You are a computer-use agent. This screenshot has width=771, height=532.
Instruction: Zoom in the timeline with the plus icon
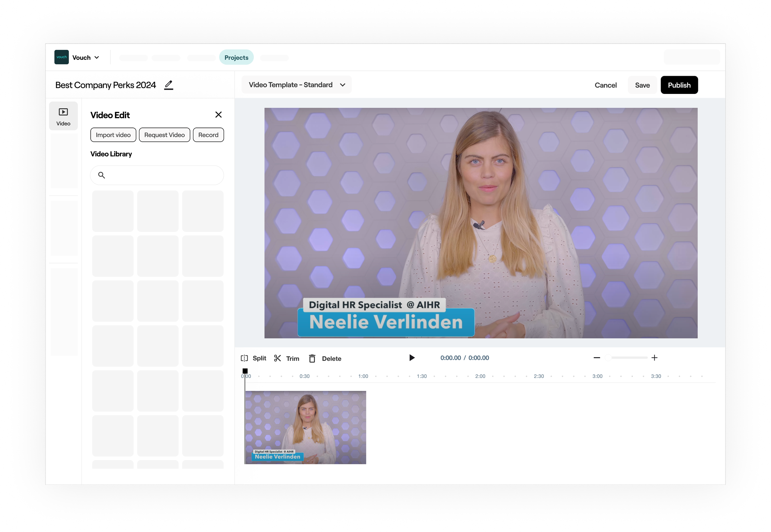(x=654, y=358)
